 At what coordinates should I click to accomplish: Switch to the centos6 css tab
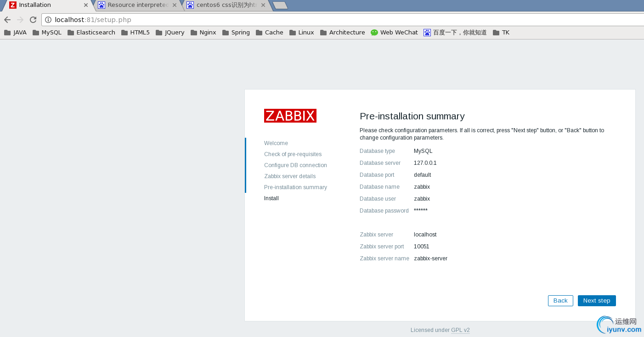[x=226, y=5]
